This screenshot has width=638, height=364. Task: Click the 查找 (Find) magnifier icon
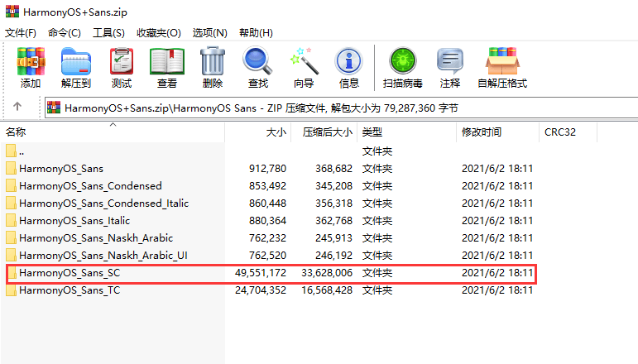(257, 61)
